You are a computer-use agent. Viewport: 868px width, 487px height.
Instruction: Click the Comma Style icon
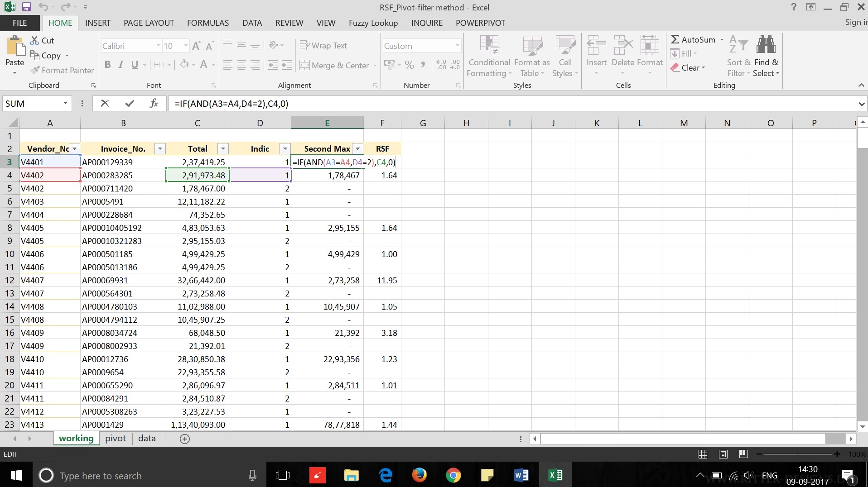point(423,65)
